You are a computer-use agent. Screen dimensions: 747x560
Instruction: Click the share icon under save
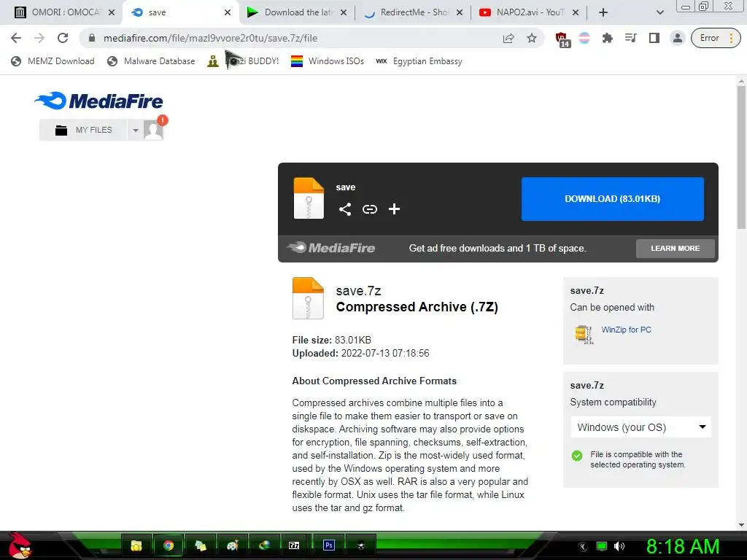pyautogui.click(x=345, y=209)
